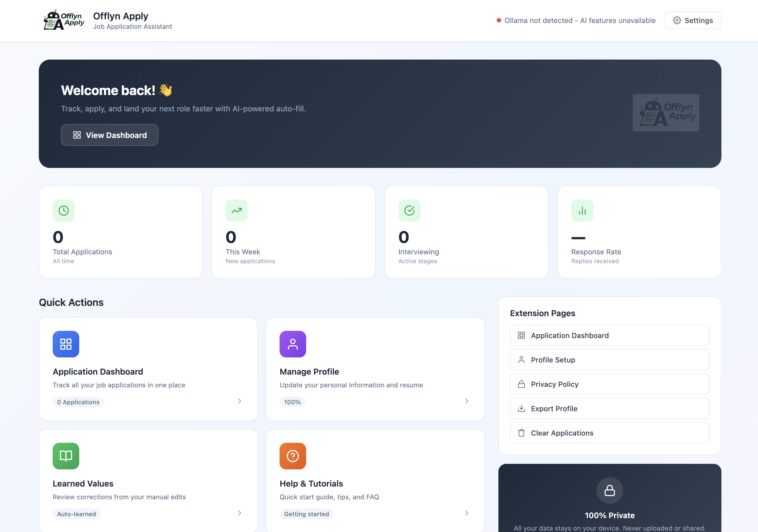Click the green book icon on Learned Values
Viewport: 758px width, 532px height.
point(66,456)
